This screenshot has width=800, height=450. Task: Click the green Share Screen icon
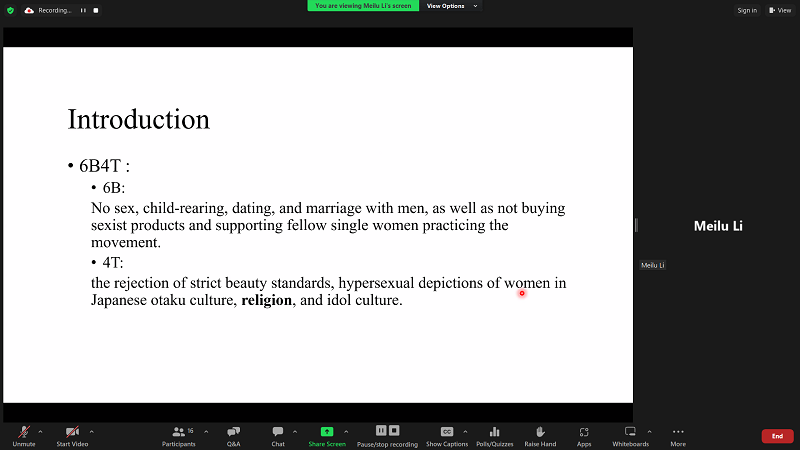327,432
